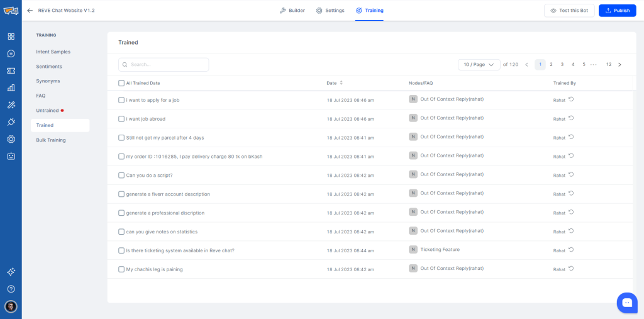644x319 pixels.
Task: Open the magic wand sidebar icon
Action: [11, 105]
